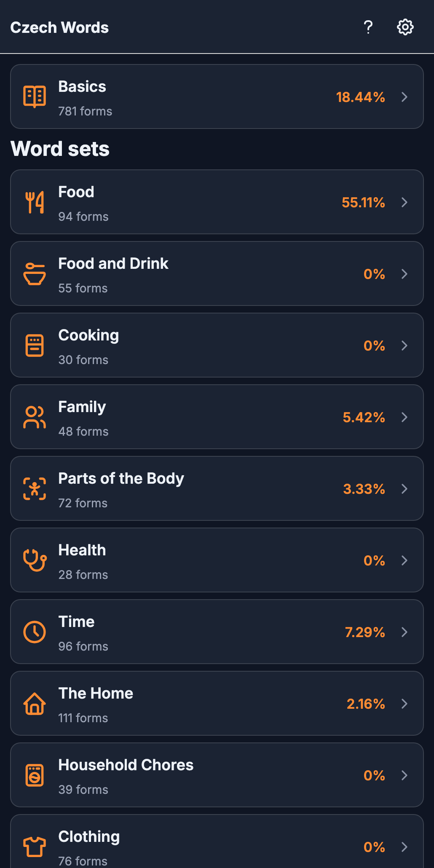This screenshot has height=868, width=434.
Task: Open help via question mark icon
Action: (368, 27)
